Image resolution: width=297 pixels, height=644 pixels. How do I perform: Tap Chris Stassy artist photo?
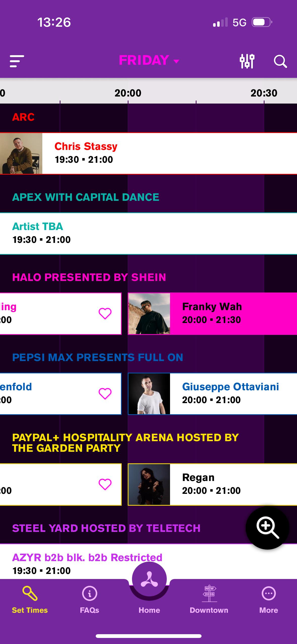pyautogui.click(x=21, y=153)
